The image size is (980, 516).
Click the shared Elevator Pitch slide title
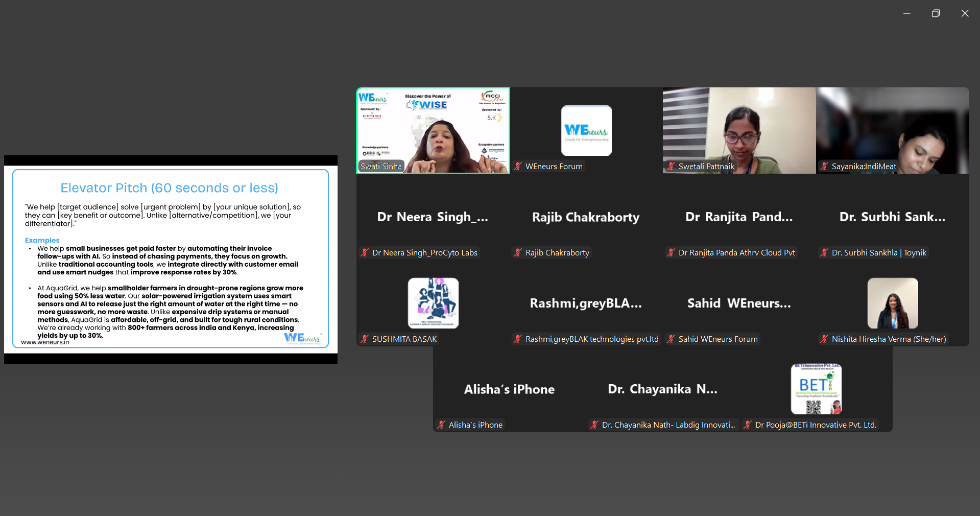tap(169, 188)
